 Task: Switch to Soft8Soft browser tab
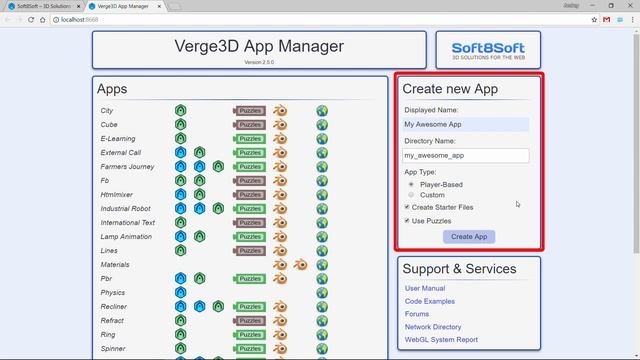click(x=44, y=6)
